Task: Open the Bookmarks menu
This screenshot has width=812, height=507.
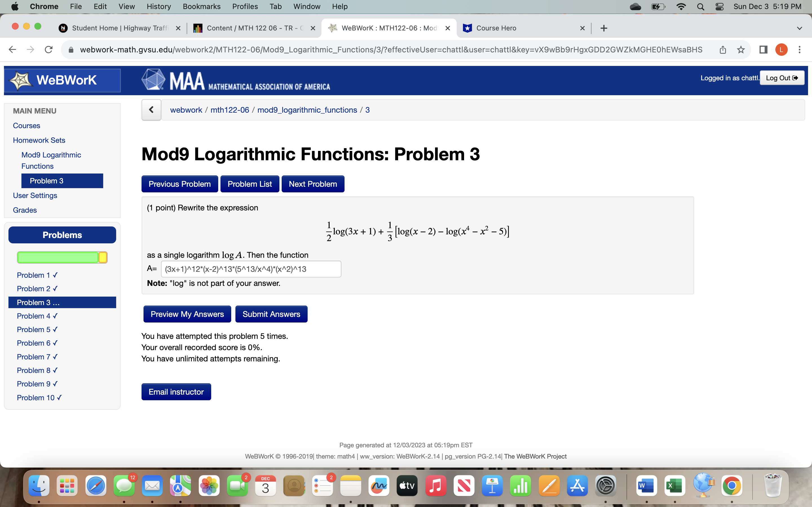Action: click(201, 7)
